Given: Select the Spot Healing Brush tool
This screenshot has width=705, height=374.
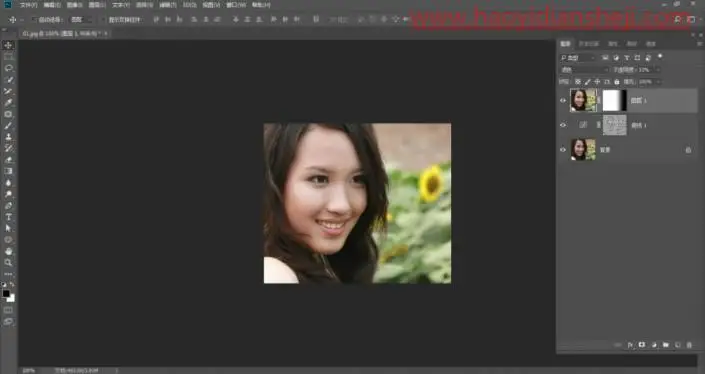Looking at the screenshot, I should (x=8, y=114).
